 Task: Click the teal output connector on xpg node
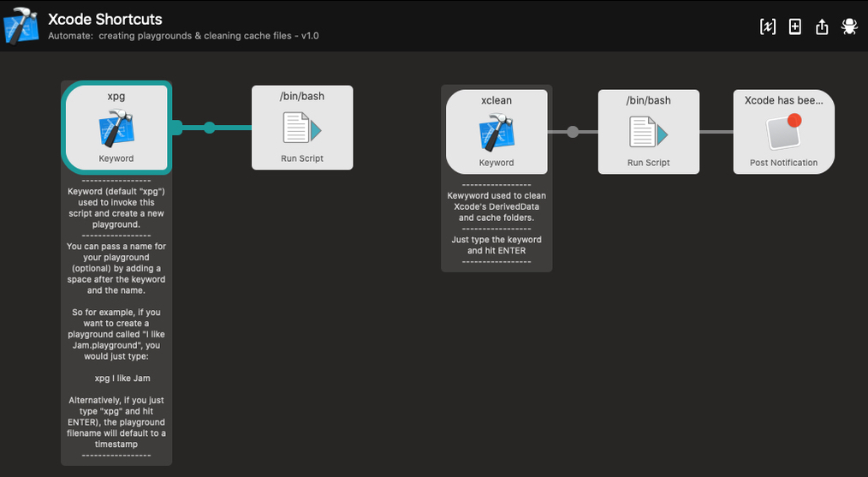point(176,128)
